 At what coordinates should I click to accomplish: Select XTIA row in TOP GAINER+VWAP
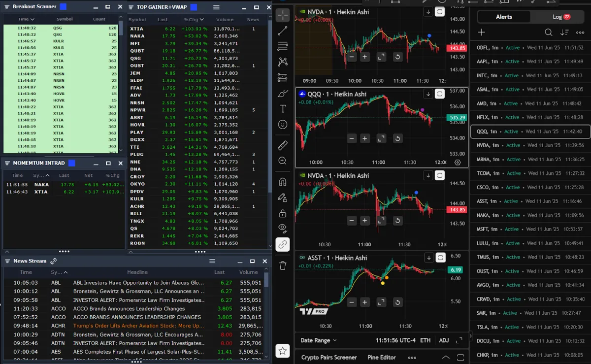(x=197, y=29)
